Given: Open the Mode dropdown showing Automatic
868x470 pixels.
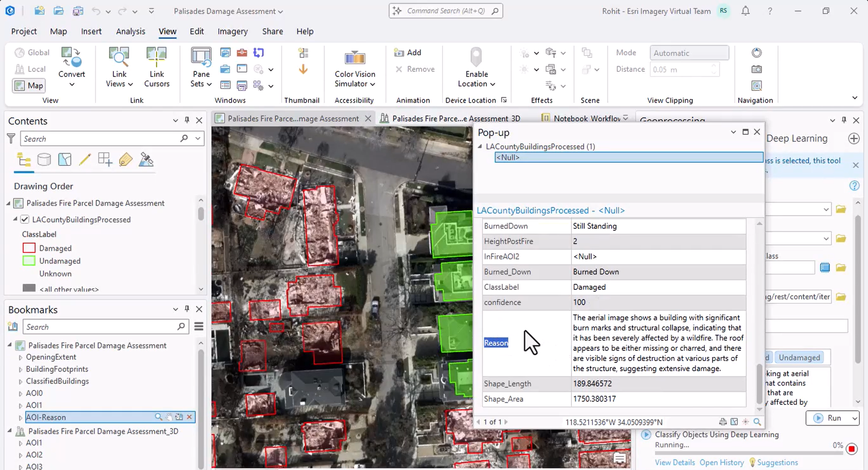Looking at the screenshot, I should pyautogui.click(x=689, y=52).
